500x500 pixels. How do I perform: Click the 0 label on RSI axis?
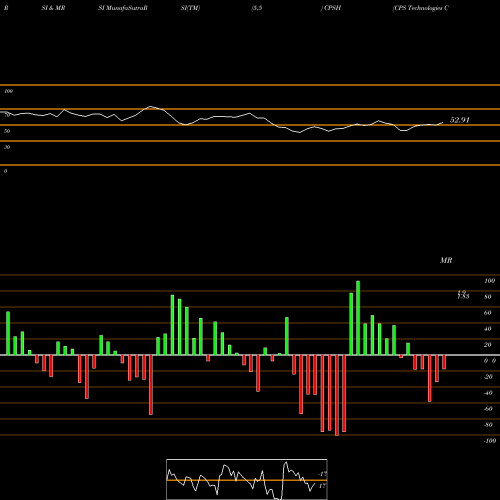pyautogui.click(x=5, y=171)
